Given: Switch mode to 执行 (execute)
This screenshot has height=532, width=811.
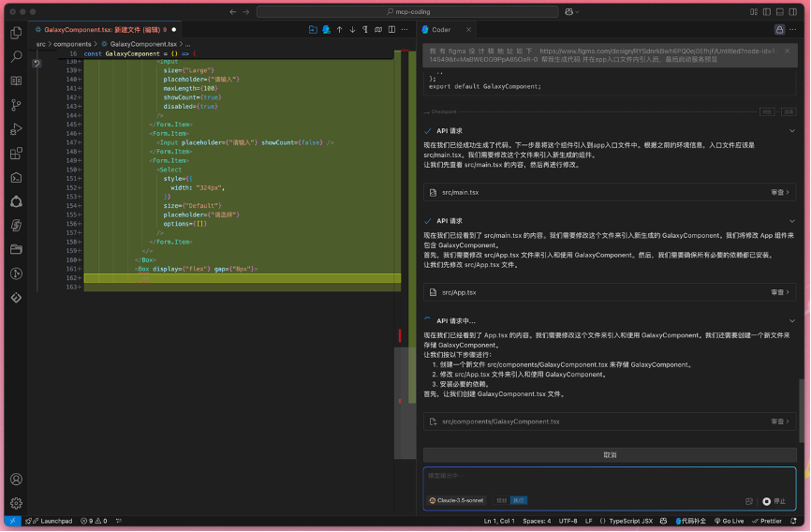Looking at the screenshot, I should [518, 500].
